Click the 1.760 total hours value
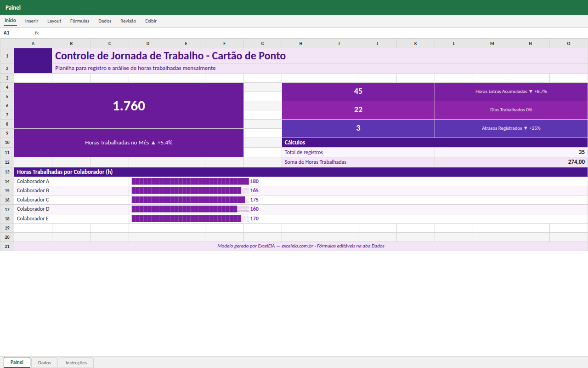This screenshot has height=368, width=588. coord(129,106)
